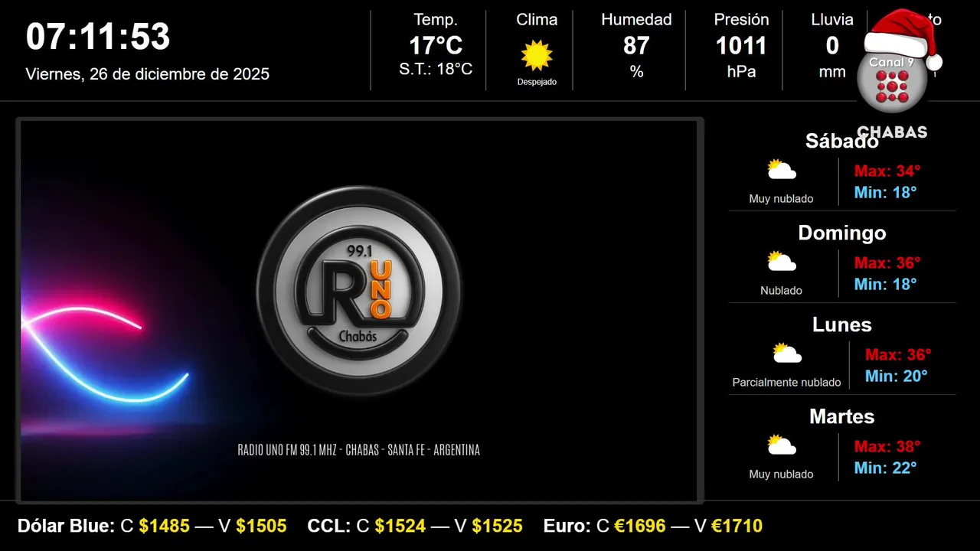
Task: Click the Presión column header
Action: pos(741,20)
